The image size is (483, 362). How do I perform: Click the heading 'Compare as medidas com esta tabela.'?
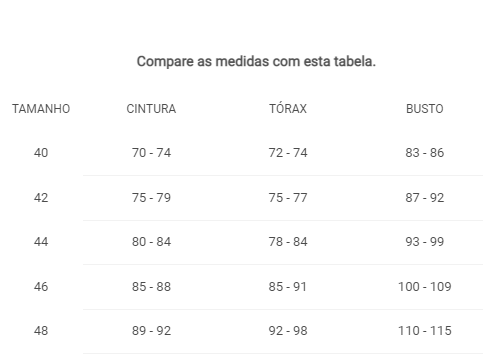click(x=256, y=62)
